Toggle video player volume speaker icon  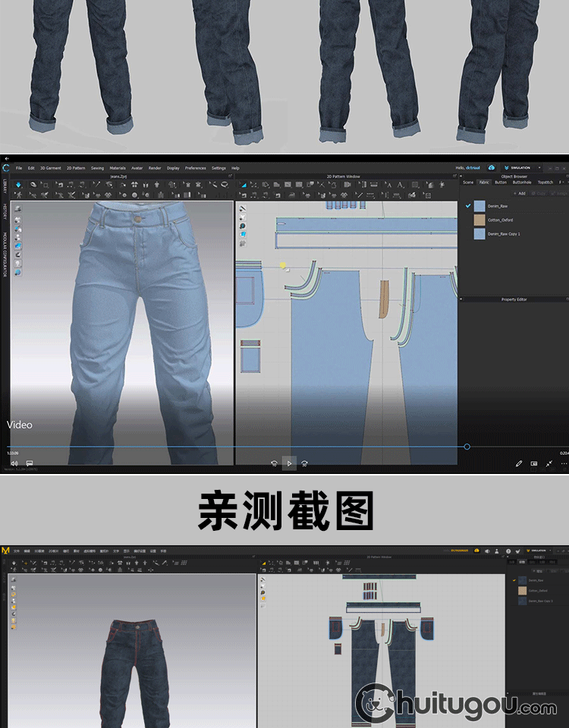pyautogui.click(x=14, y=463)
